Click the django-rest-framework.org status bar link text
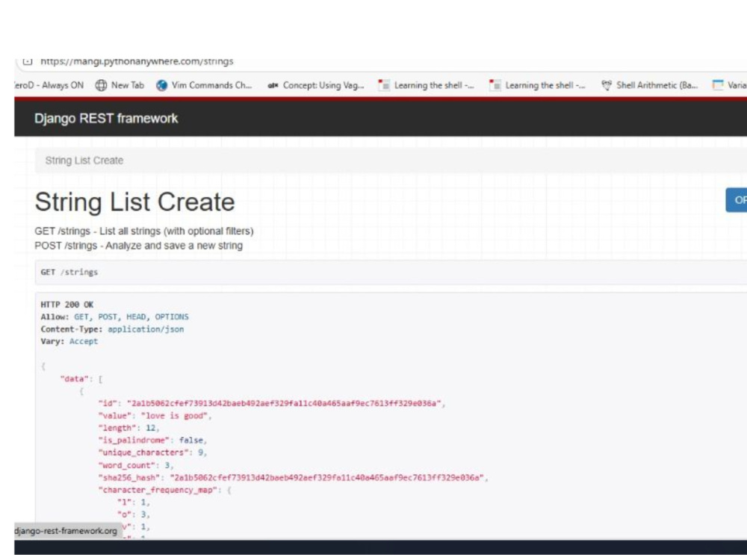 [66, 531]
